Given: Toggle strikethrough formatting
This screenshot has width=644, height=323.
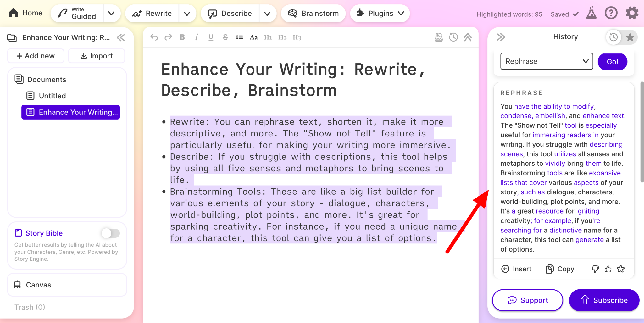Looking at the screenshot, I should 225,37.
